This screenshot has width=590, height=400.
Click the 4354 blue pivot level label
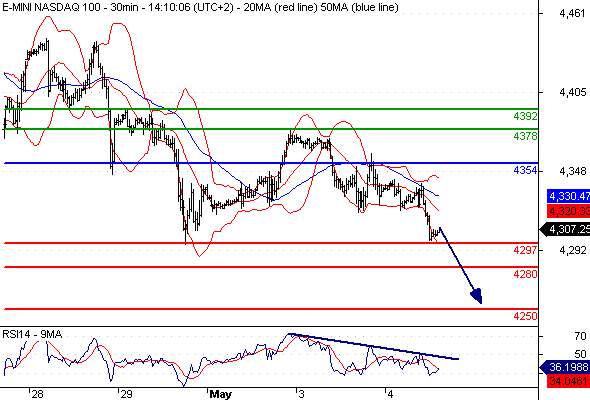(x=525, y=170)
